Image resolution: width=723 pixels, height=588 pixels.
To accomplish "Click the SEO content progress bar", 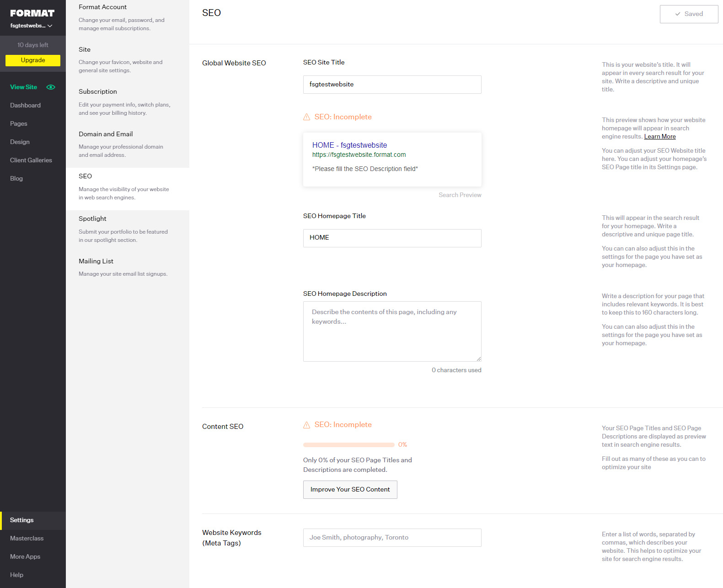I will pyautogui.click(x=348, y=445).
